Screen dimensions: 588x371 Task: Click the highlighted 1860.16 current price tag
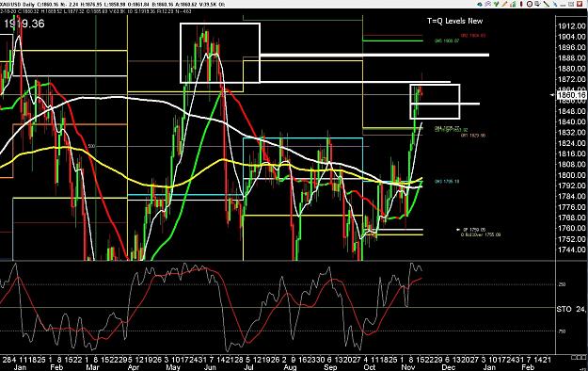point(571,95)
